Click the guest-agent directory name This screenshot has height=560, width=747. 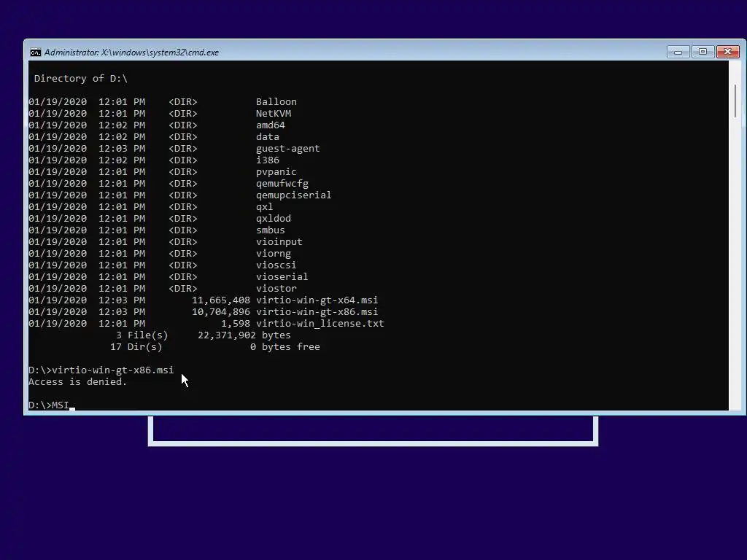[287, 149]
